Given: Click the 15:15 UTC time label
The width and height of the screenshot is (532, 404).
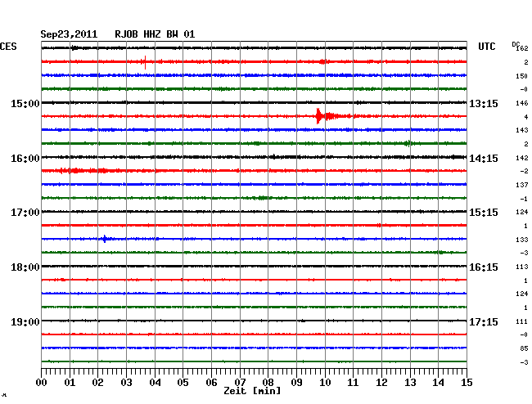Looking at the screenshot, I should (x=484, y=213).
